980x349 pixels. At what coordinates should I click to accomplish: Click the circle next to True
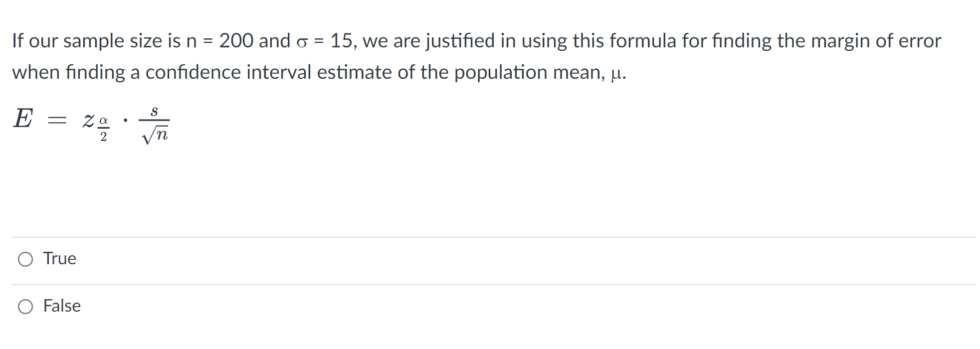click(26, 259)
